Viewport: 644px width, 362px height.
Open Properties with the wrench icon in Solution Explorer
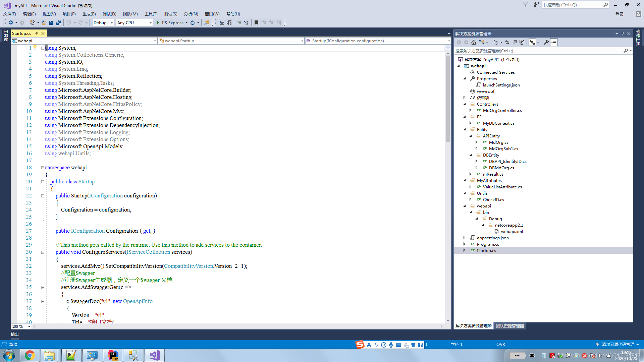546,42
